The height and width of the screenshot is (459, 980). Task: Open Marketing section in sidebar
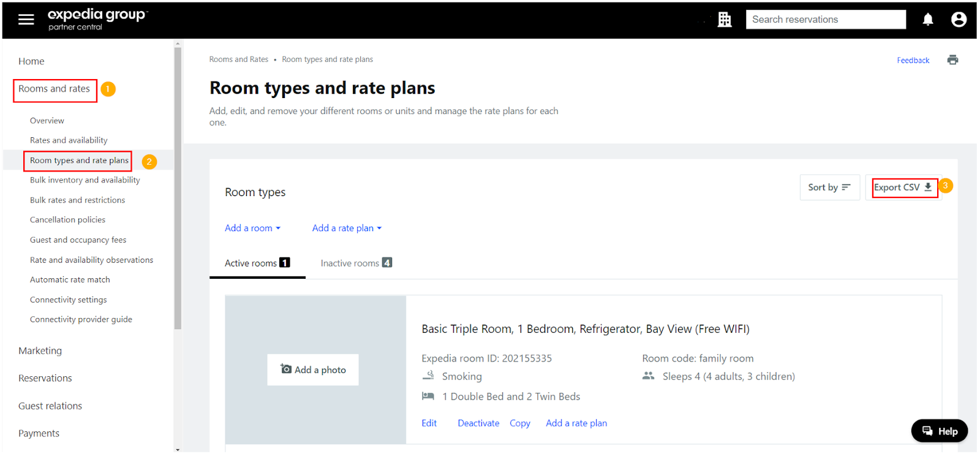coord(40,351)
